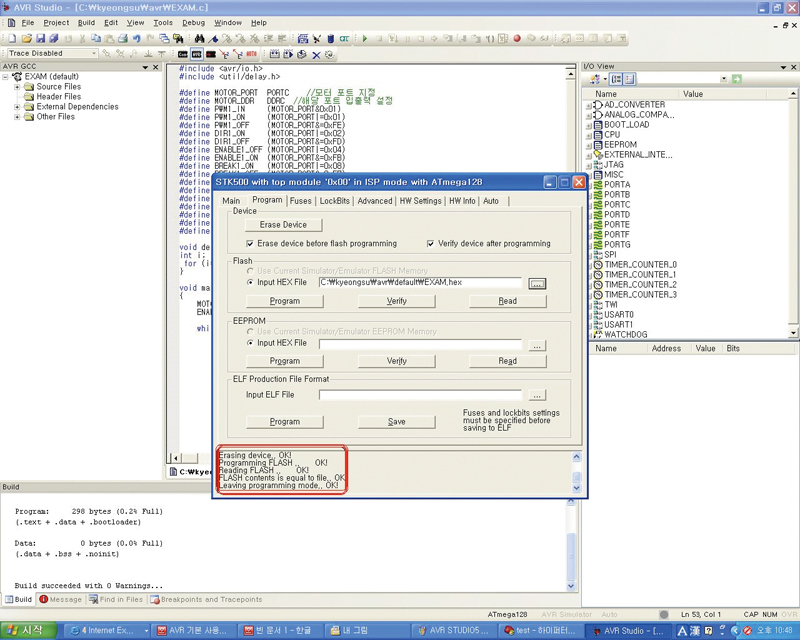Open the Trace Disabled dropdown

click(94, 53)
